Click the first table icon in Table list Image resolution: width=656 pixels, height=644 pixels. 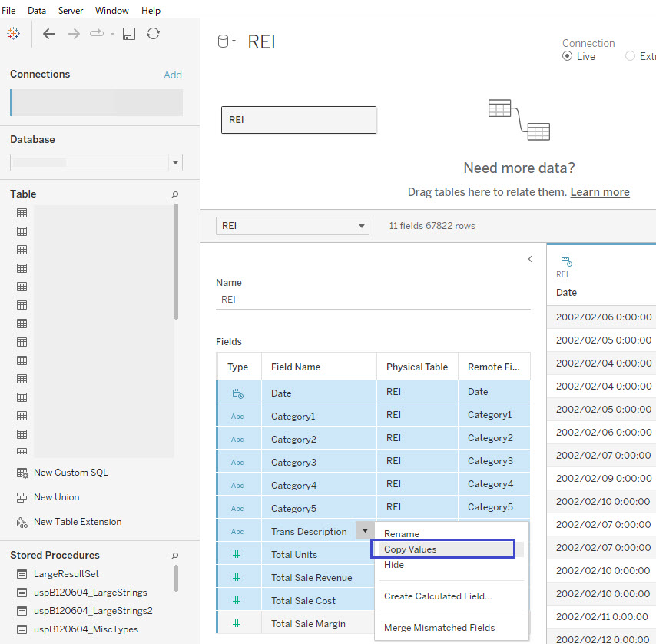pos(22,213)
